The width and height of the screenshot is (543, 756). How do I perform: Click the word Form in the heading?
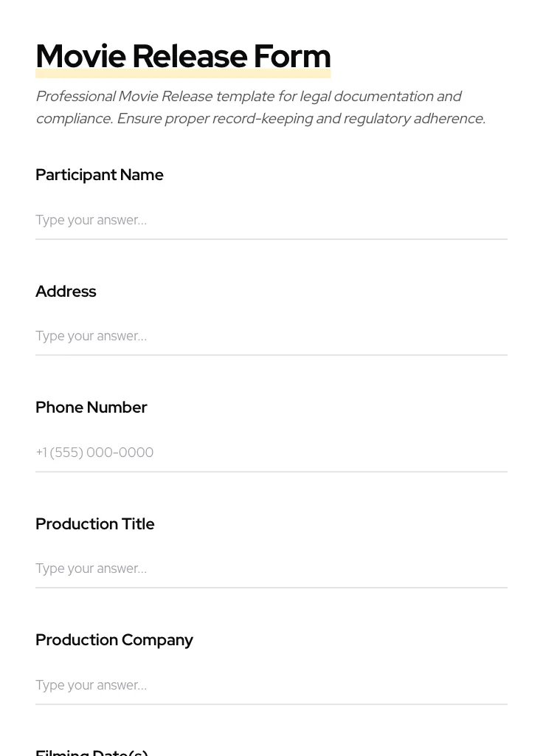click(292, 57)
